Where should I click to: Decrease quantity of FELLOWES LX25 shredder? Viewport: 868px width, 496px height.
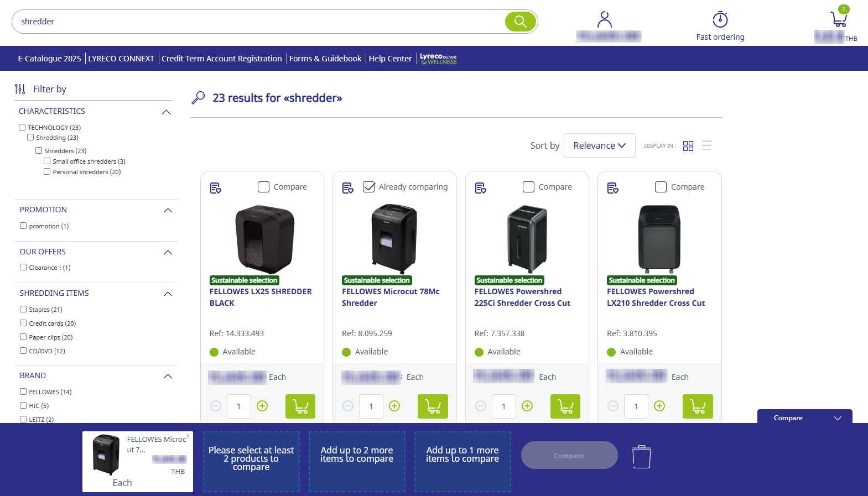point(216,406)
